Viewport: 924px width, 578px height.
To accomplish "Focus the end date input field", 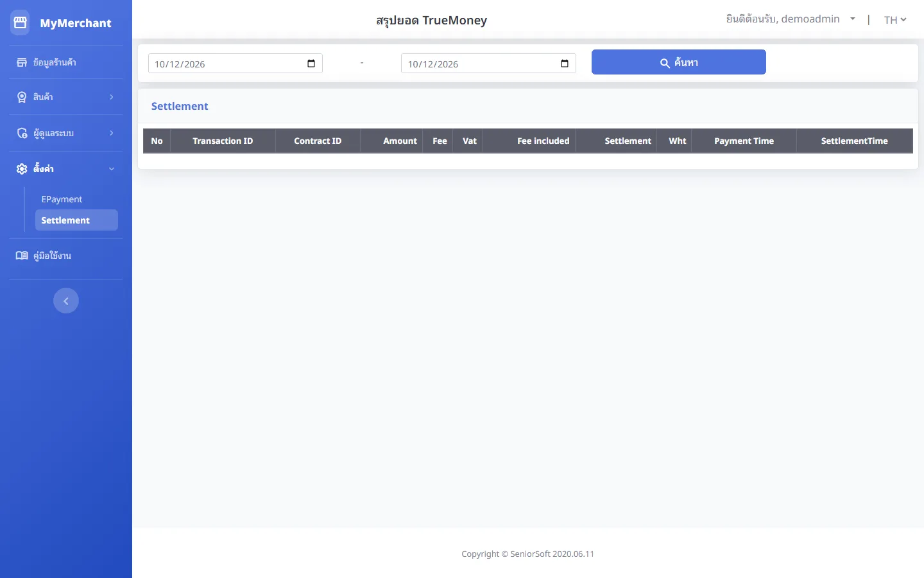I will click(488, 64).
